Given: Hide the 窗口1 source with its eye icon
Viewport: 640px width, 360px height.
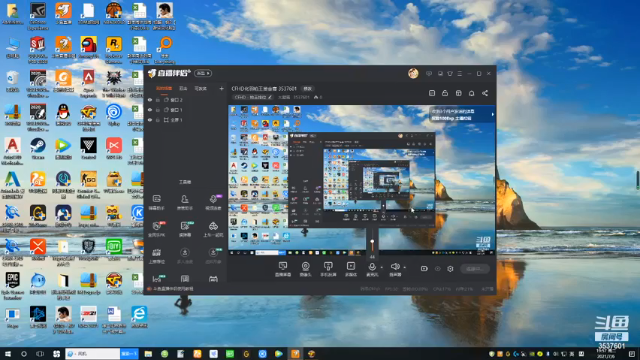Looking at the screenshot, I should (x=150, y=110).
